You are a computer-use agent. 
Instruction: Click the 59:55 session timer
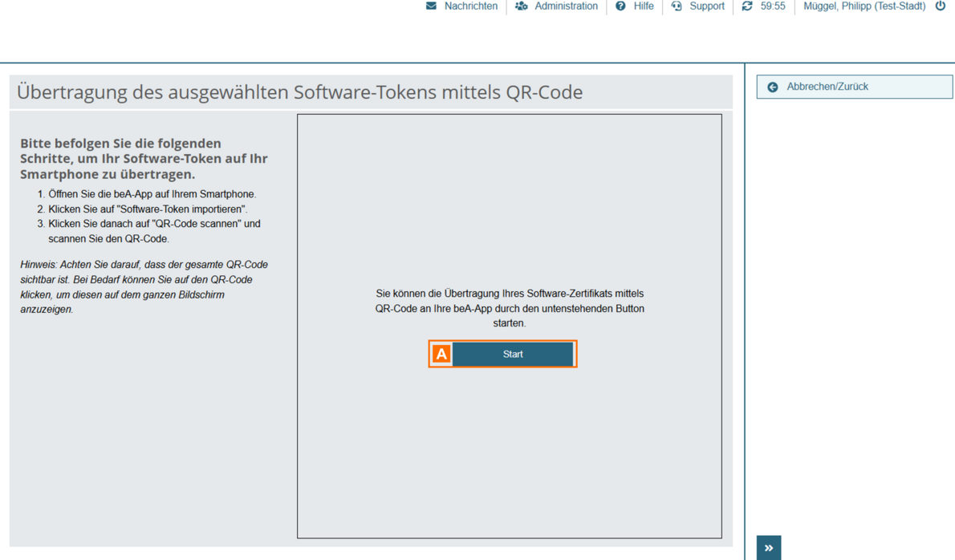click(773, 6)
